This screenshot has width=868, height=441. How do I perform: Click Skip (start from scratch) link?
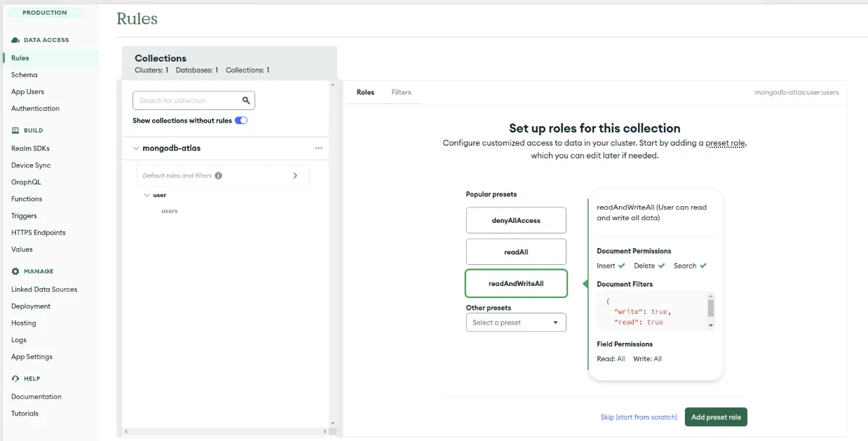[x=639, y=417]
